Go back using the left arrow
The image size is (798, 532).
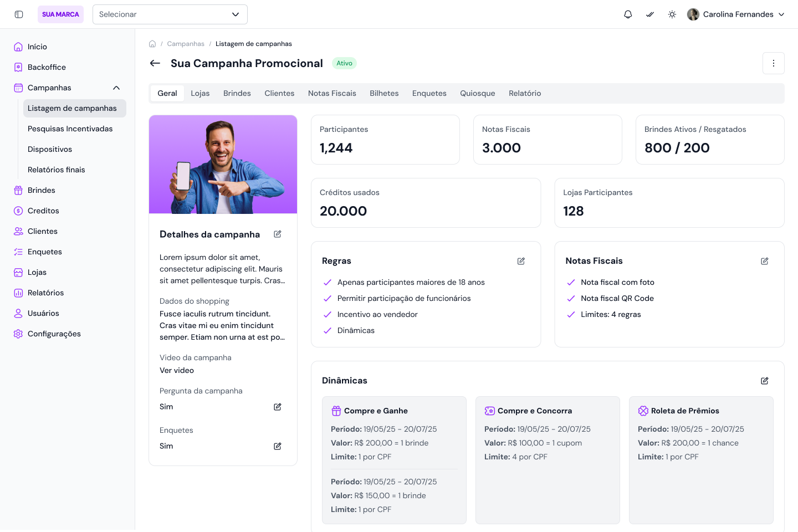point(155,63)
